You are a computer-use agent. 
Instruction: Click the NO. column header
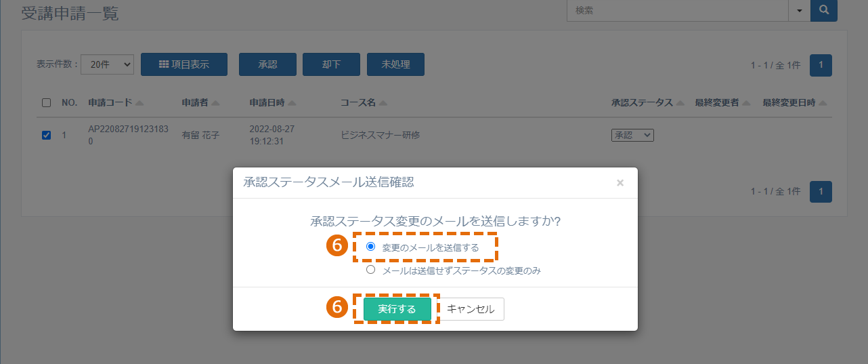coord(70,103)
